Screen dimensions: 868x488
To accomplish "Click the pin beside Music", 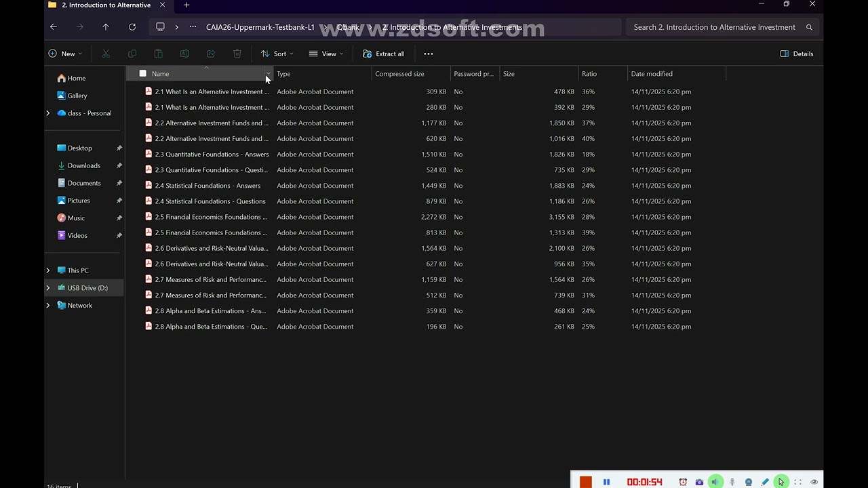I will 119,218.
